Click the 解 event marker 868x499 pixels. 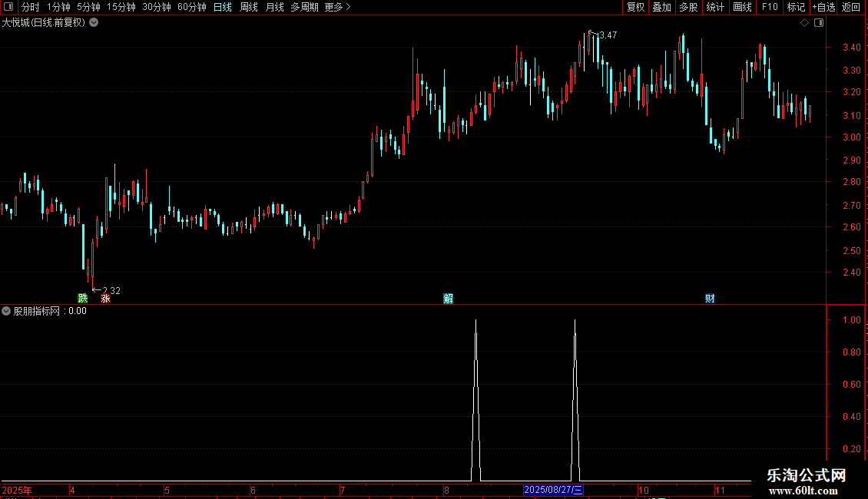click(449, 299)
